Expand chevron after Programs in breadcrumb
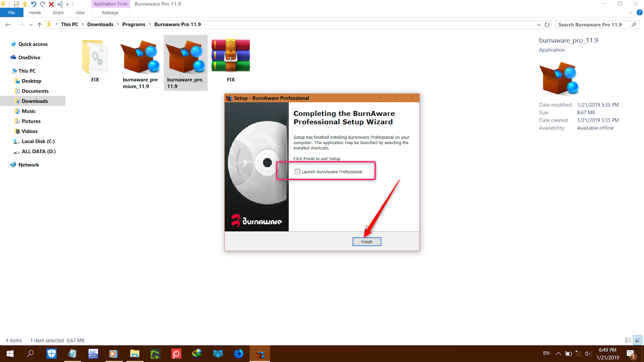The image size is (644, 362). click(150, 25)
